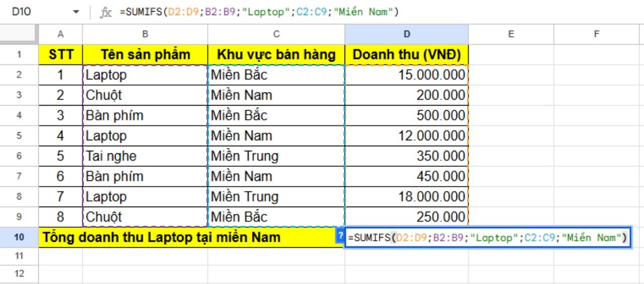Open the Name Box dropdown arrow
This screenshot has width=644, height=284.
pyautogui.click(x=76, y=12)
